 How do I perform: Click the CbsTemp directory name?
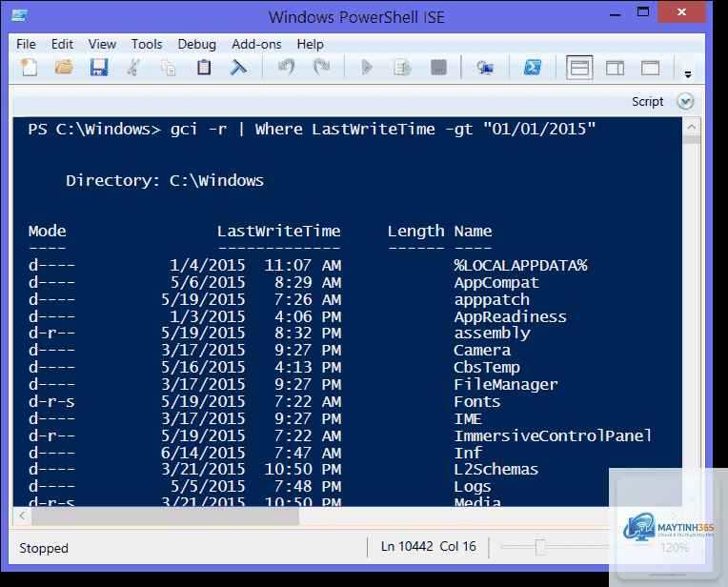[x=487, y=367]
